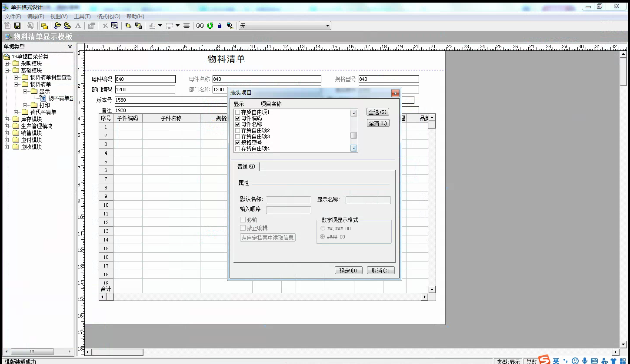
Task: Toggle the 存货自由项1 checkbox
Action: coord(237,112)
